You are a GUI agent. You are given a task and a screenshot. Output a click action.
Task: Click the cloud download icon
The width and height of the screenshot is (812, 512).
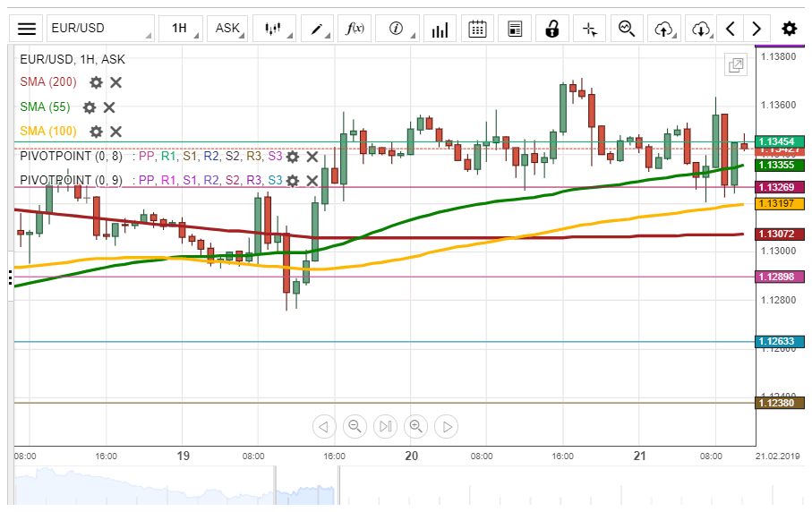701,29
